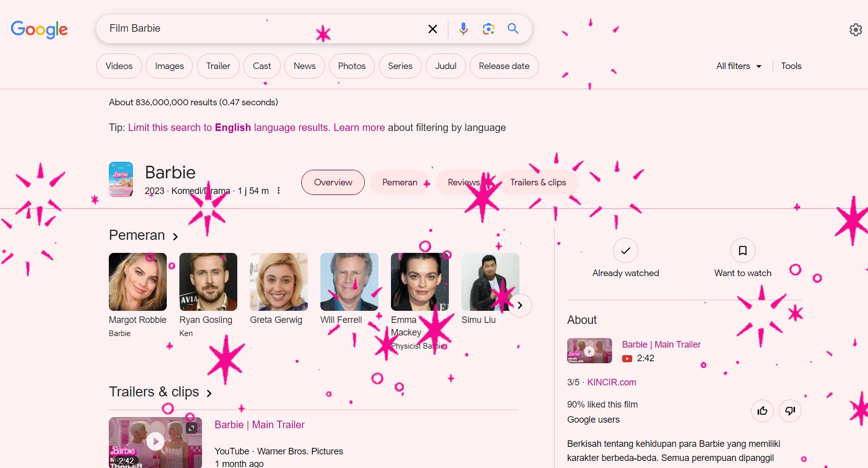868x468 pixels.
Task: Play the trailer thumbnail in About panel
Action: coord(589,351)
